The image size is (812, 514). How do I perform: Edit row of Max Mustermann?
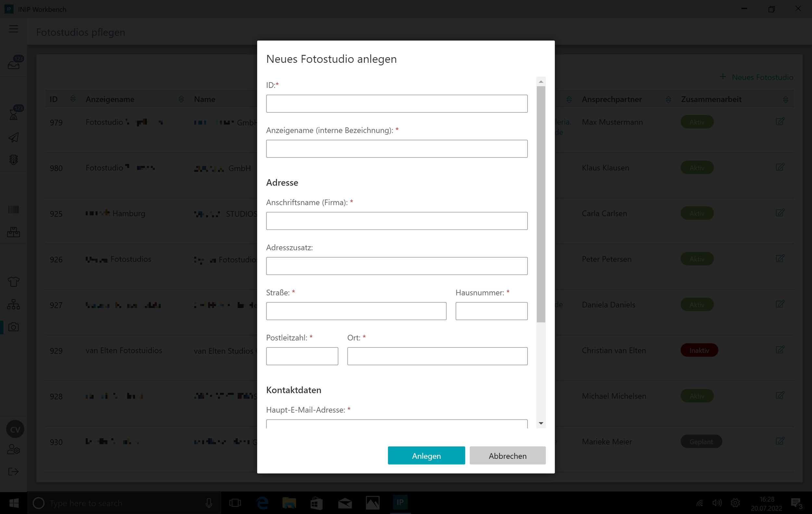(780, 121)
